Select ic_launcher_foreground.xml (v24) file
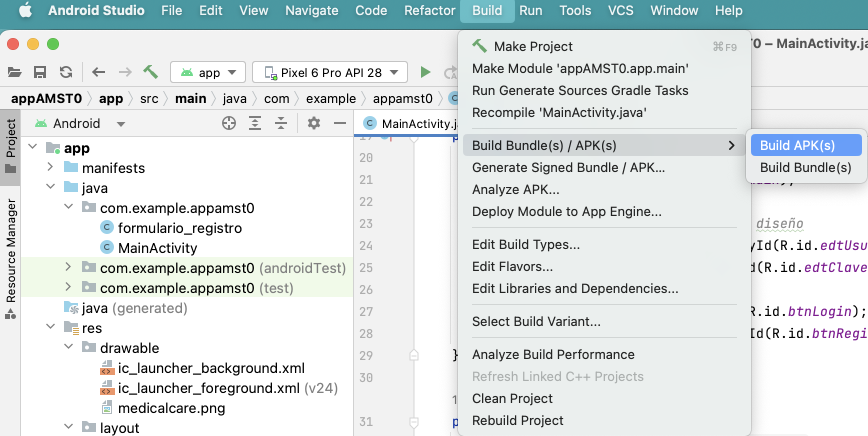Screen dimensions: 868x436 pyautogui.click(x=228, y=388)
